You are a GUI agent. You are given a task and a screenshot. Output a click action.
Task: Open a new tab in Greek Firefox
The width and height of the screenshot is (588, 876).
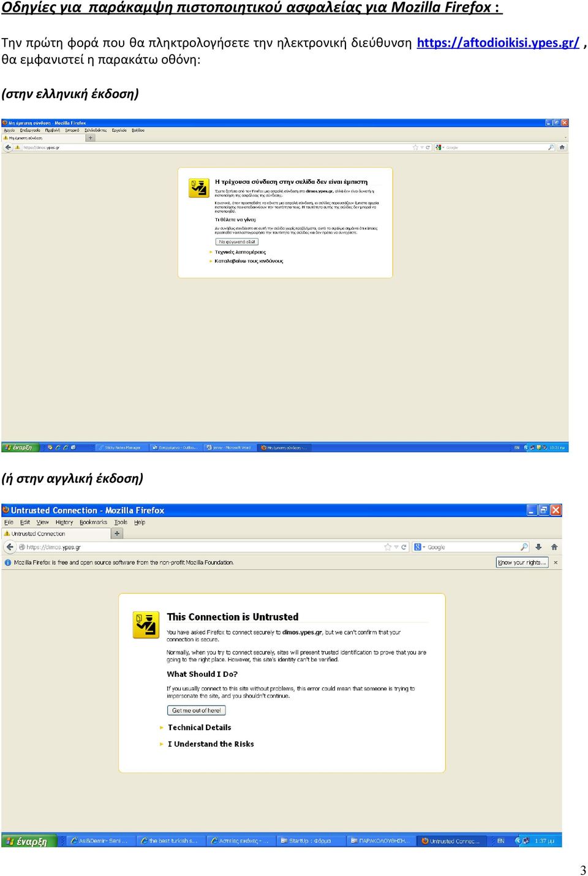[x=91, y=138]
